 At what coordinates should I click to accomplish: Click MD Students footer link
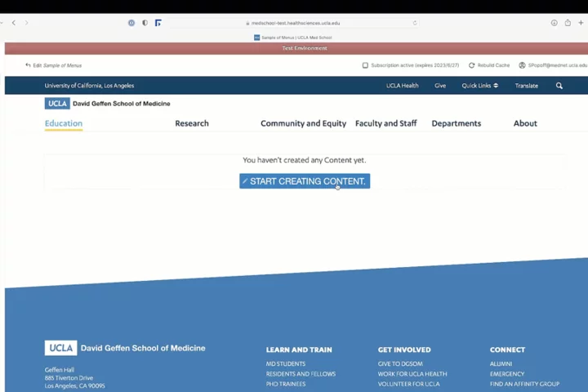click(x=286, y=364)
